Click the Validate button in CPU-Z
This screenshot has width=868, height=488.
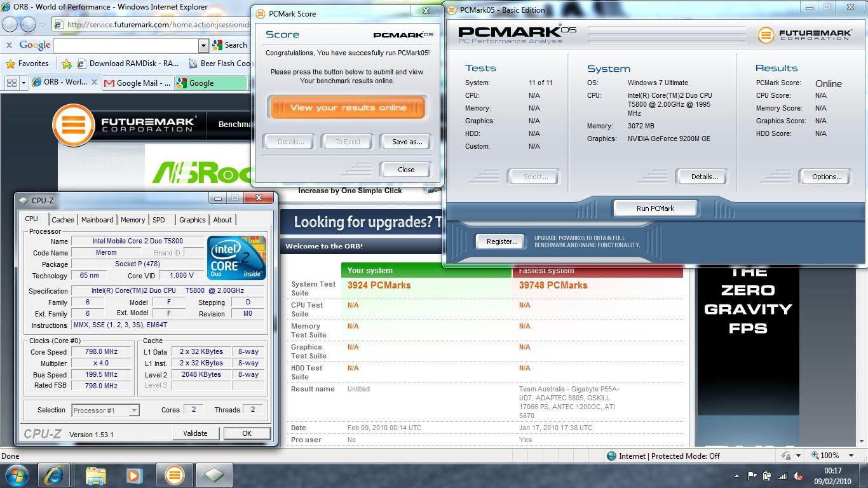tap(195, 433)
